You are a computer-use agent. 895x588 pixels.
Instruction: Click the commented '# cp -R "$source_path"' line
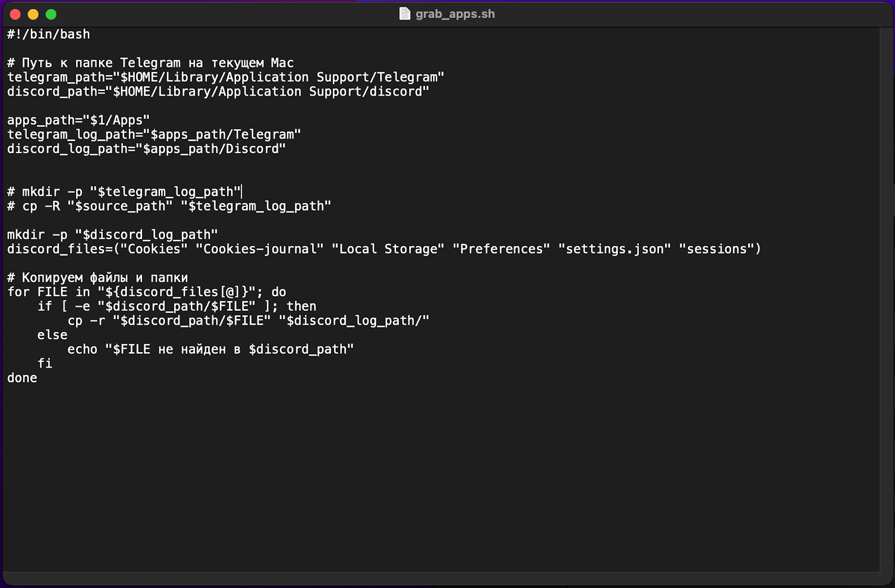tap(169, 206)
